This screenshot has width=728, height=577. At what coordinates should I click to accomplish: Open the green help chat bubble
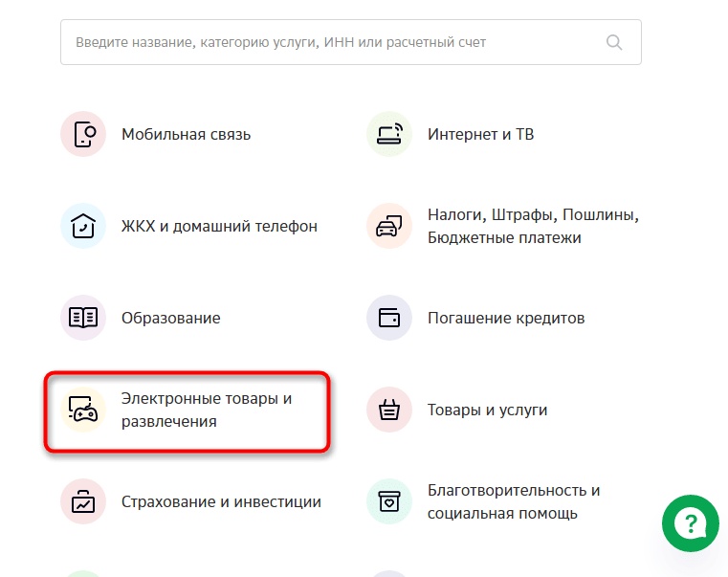tap(690, 523)
